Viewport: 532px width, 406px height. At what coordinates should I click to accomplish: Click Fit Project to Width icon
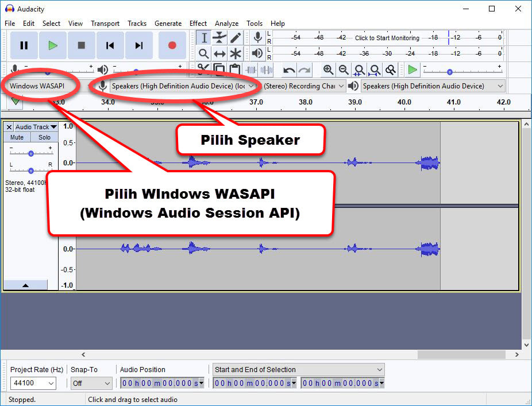(x=375, y=70)
